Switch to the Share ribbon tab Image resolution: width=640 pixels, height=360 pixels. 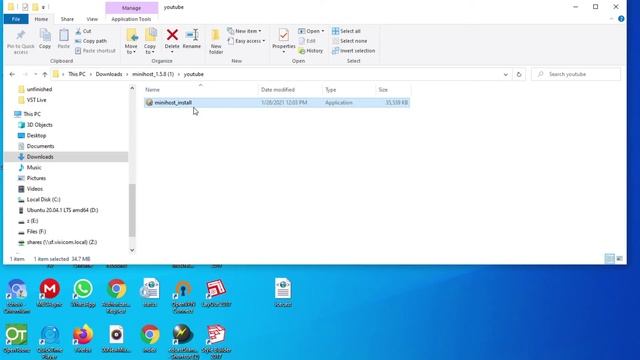[x=67, y=19]
